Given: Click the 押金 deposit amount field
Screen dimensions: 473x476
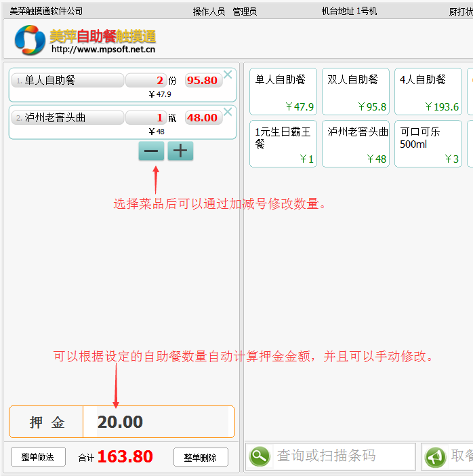Looking at the screenshot, I should pyautogui.click(x=158, y=422).
